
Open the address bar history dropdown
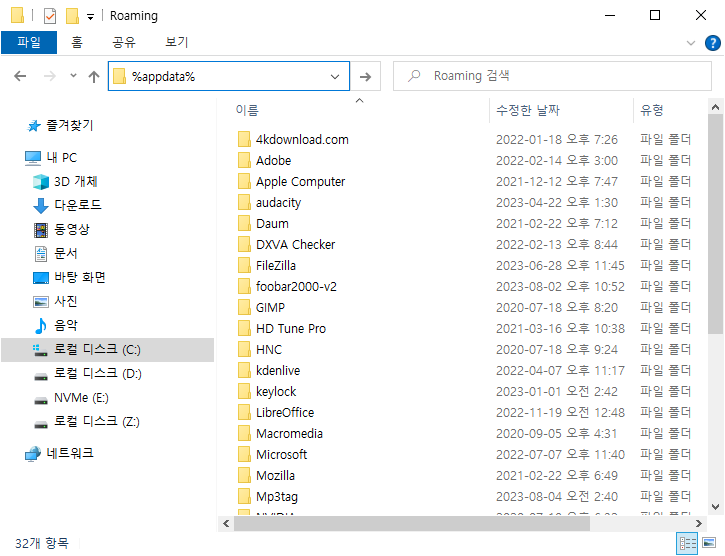coord(335,76)
